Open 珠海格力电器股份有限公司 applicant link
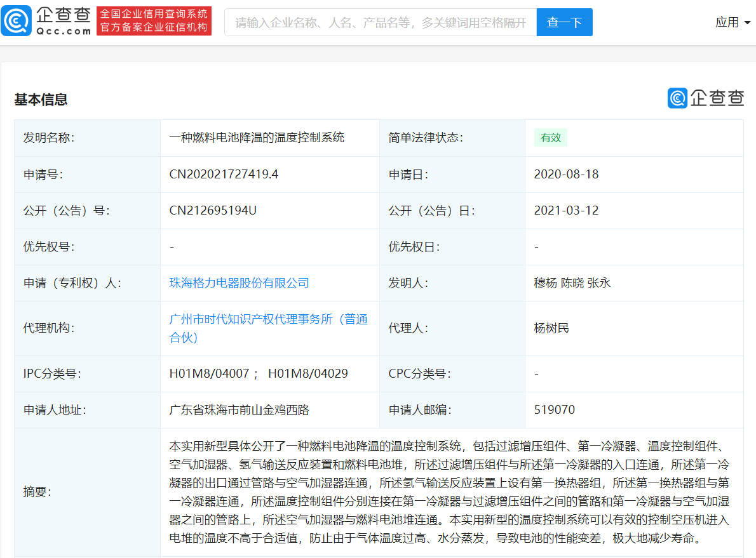 point(239,283)
